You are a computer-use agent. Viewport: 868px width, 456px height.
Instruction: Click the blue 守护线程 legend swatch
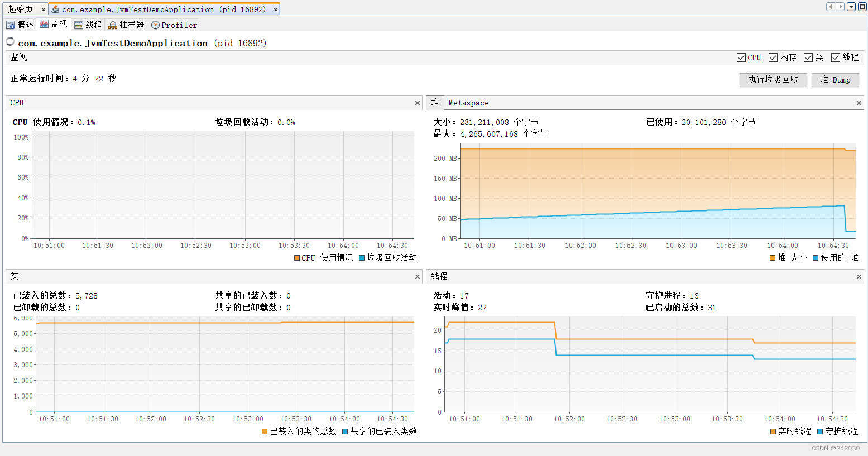(820, 431)
